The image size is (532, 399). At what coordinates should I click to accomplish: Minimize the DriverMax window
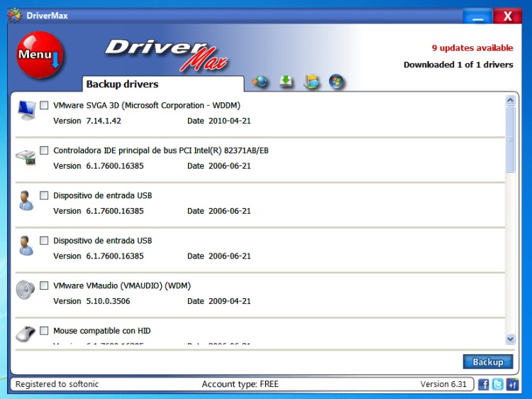click(477, 16)
